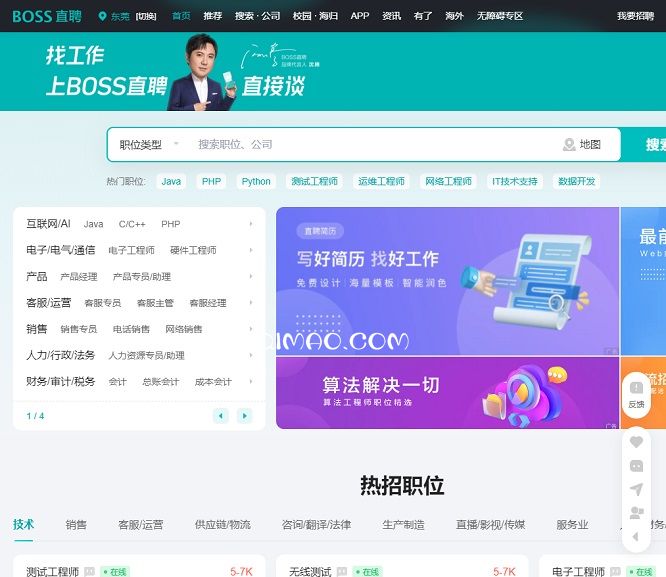The image size is (666, 577).
Task: Open 有了 in top navigation
Action: pyautogui.click(x=423, y=16)
